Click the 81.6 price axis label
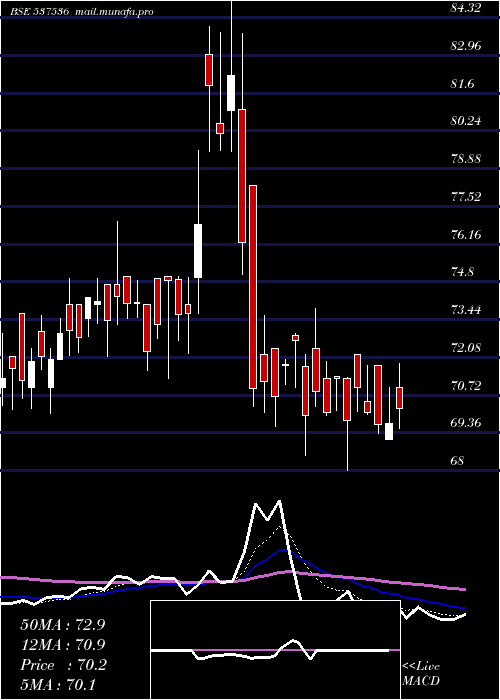500x700 pixels. click(x=462, y=83)
